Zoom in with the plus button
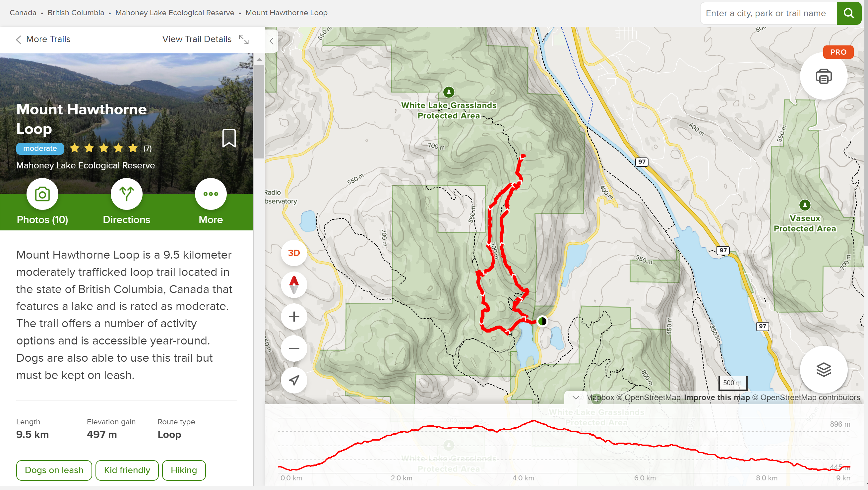The height and width of the screenshot is (490, 868). click(294, 316)
